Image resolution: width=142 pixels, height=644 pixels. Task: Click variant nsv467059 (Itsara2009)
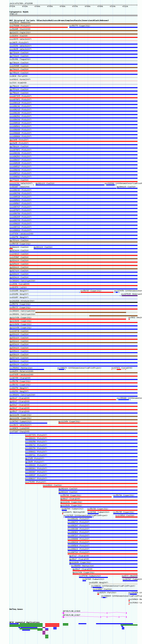20,378
